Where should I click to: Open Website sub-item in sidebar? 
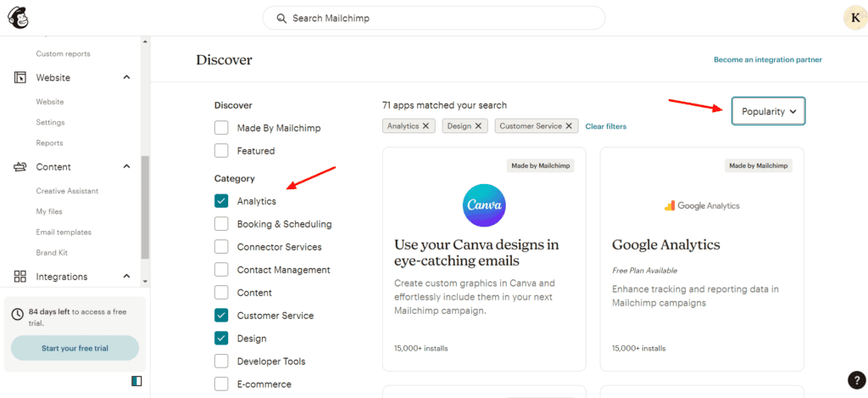click(50, 102)
